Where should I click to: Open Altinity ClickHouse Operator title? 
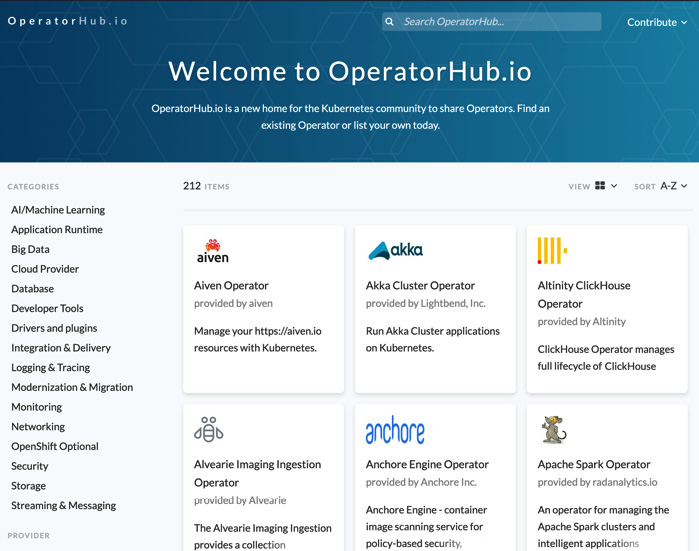pyautogui.click(x=584, y=295)
